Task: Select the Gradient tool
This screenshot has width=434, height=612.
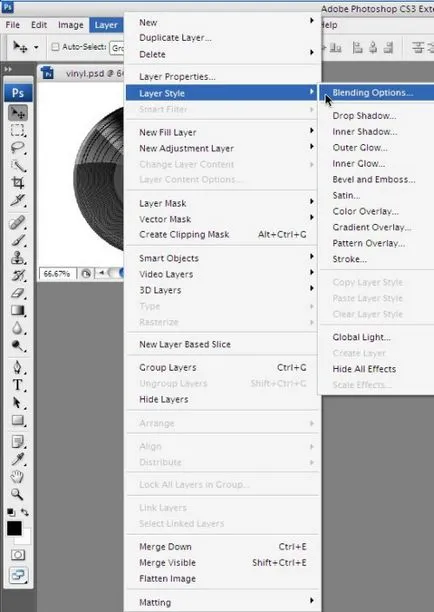Action: coord(18,311)
